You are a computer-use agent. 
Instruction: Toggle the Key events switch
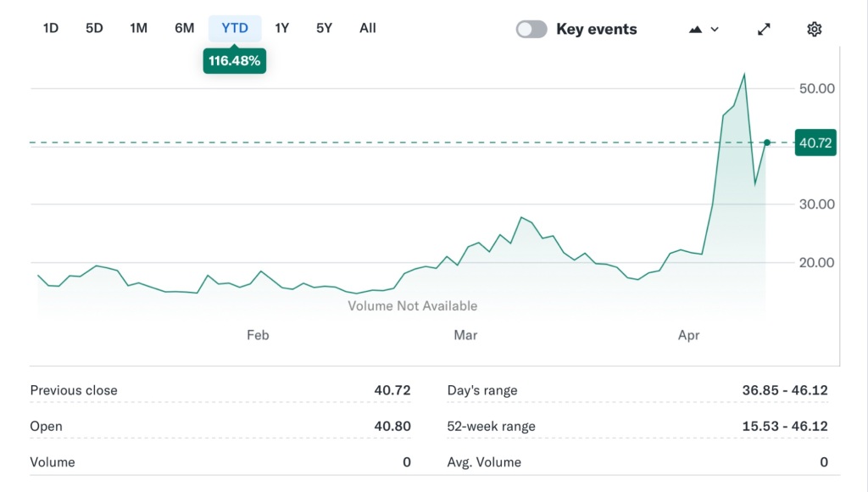click(x=531, y=29)
